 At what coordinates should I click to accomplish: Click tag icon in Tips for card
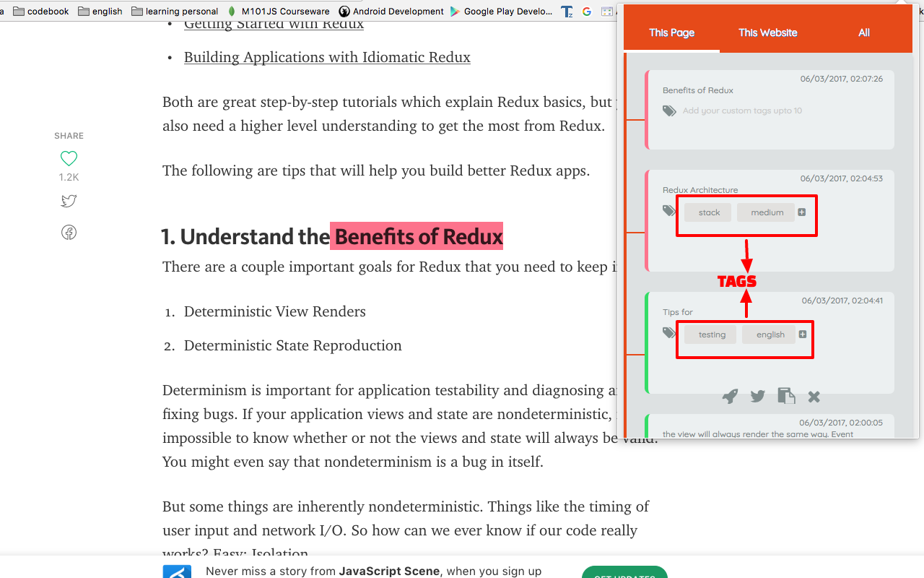pyautogui.click(x=669, y=332)
